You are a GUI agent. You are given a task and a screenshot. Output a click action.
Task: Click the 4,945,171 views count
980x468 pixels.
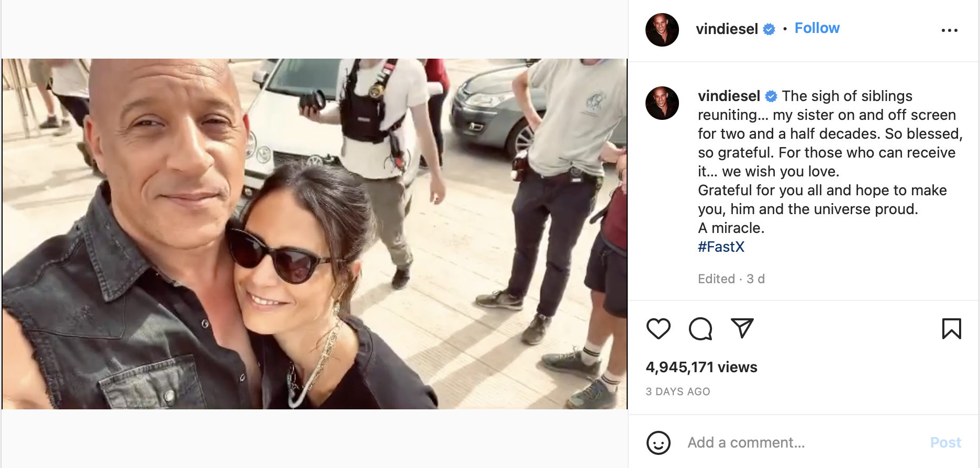701,367
